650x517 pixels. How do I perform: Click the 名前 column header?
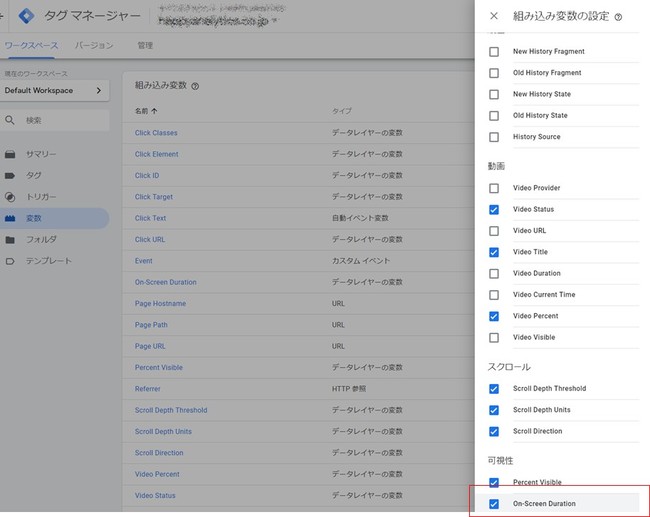tap(141, 111)
